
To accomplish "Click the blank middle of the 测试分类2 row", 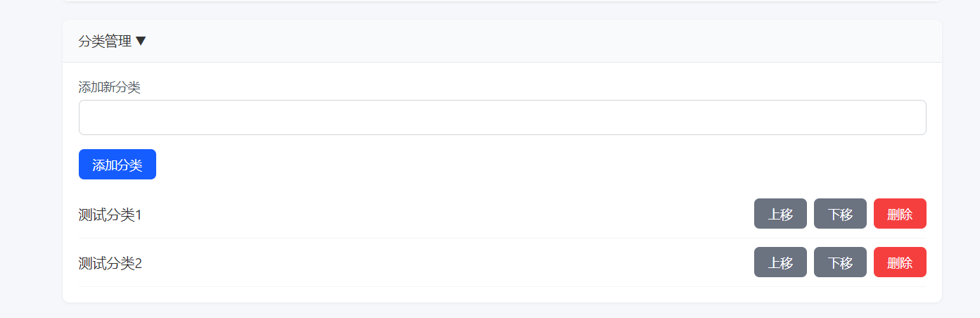I will [x=443, y=263].
